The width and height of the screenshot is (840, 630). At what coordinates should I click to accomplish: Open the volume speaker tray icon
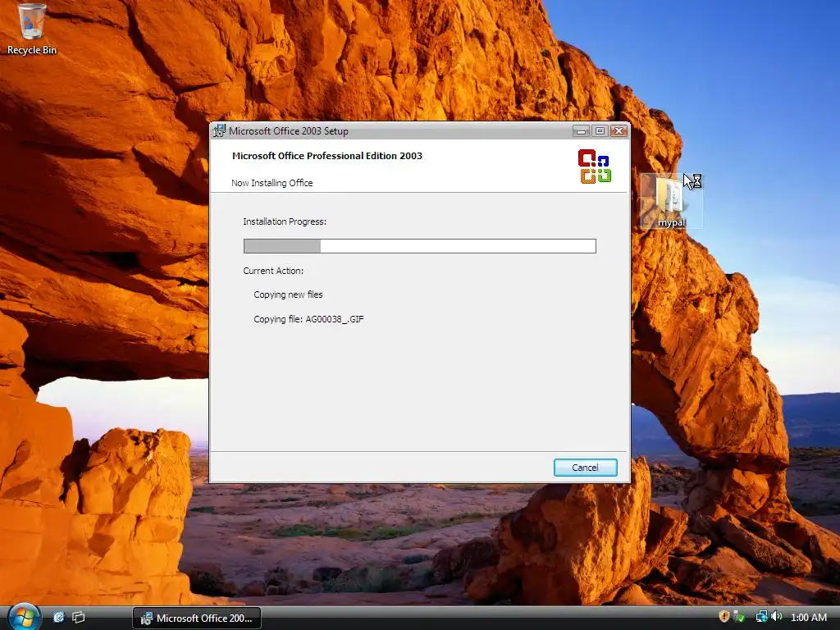coord(777,617)
